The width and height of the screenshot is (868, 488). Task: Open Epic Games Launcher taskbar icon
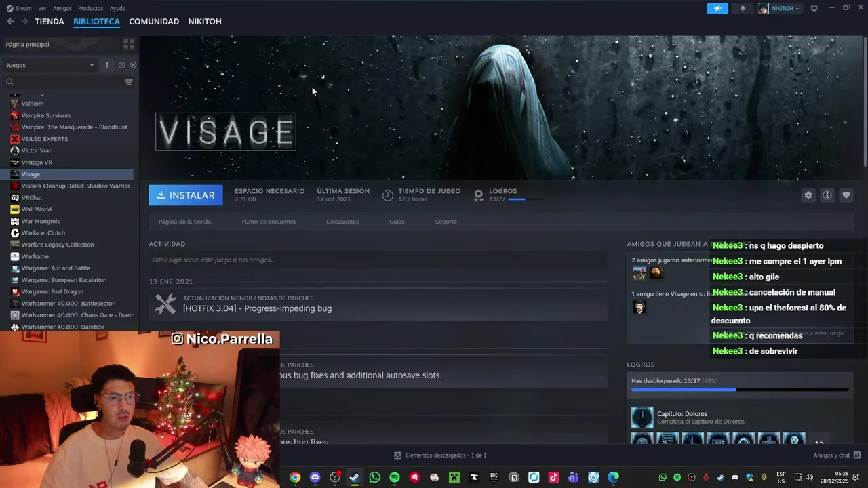494,477
